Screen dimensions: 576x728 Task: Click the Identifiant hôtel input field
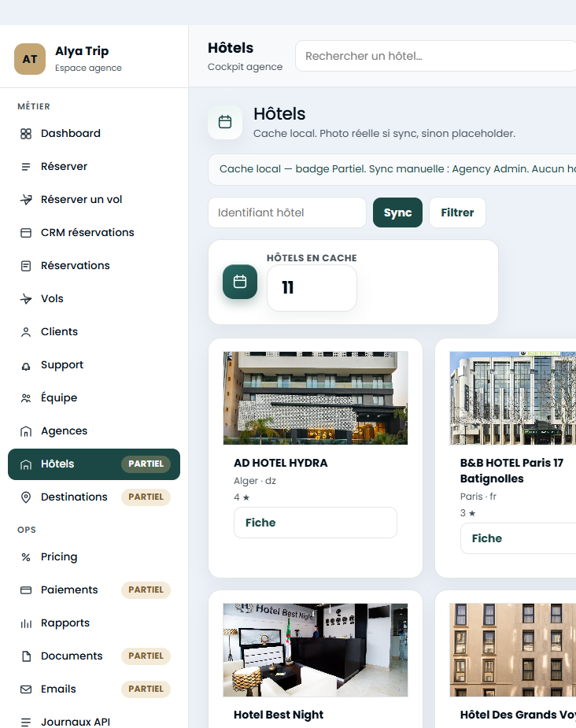(287, 212)
